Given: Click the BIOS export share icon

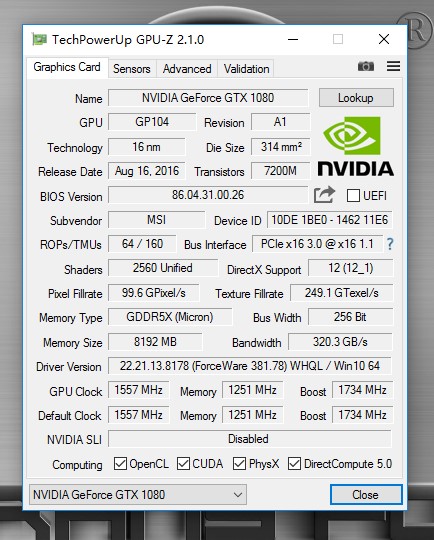Looking at the screenshot, I should pos(324,195).
